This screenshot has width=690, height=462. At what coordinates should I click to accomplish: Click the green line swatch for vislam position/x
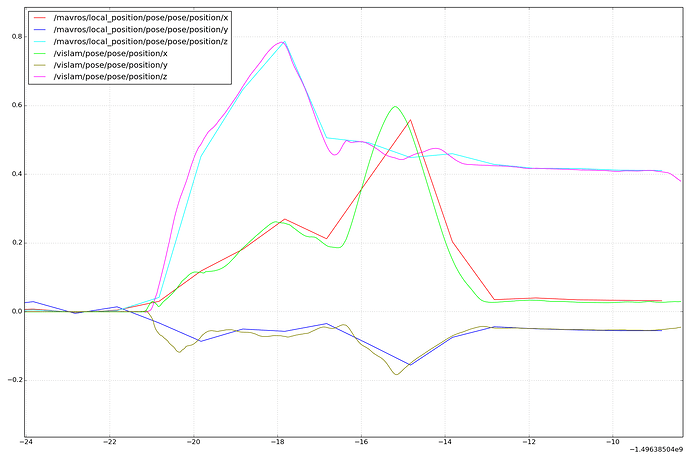tap(40, 54)
